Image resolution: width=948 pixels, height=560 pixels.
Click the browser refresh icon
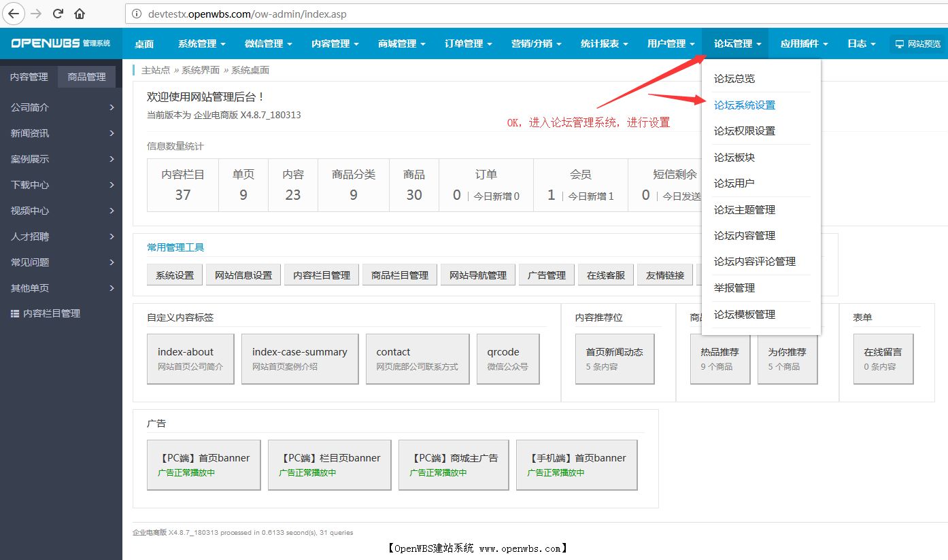[x=60, y=14]
